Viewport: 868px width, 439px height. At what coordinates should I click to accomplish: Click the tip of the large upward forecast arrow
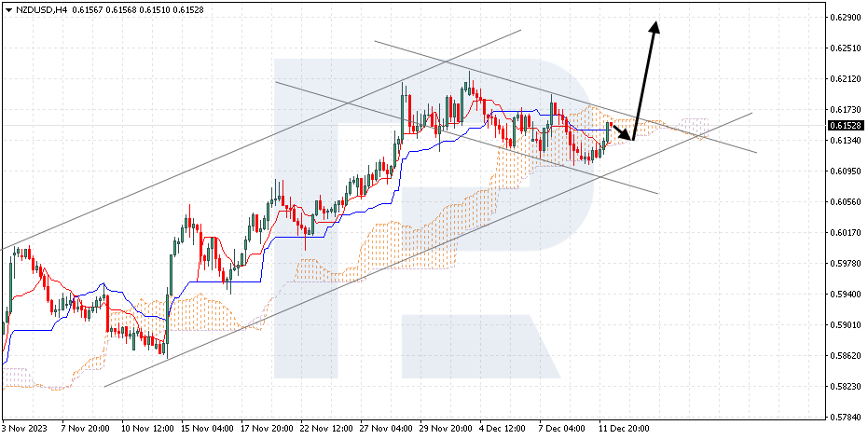coord(656,24)
